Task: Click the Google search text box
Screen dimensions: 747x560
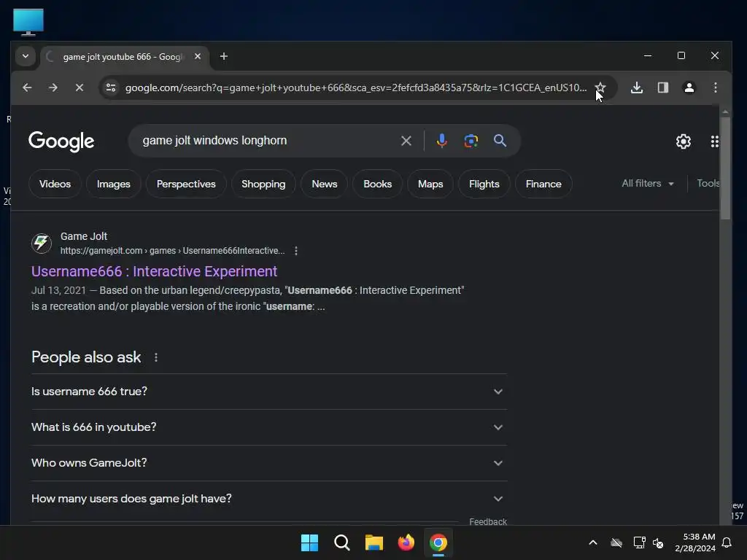Action: click(267, 141)
